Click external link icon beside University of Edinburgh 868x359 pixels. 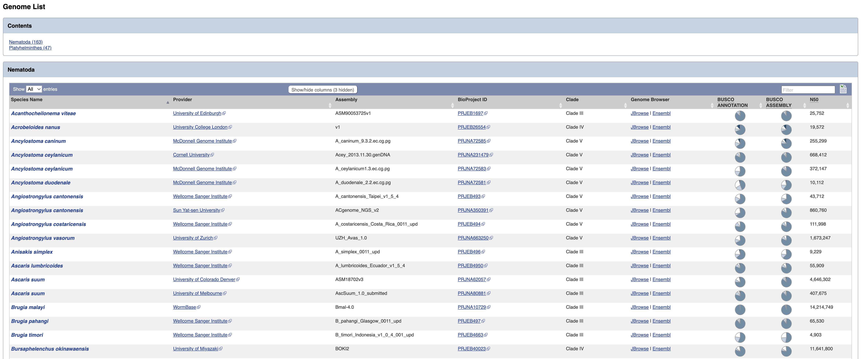tap(224, 113)
